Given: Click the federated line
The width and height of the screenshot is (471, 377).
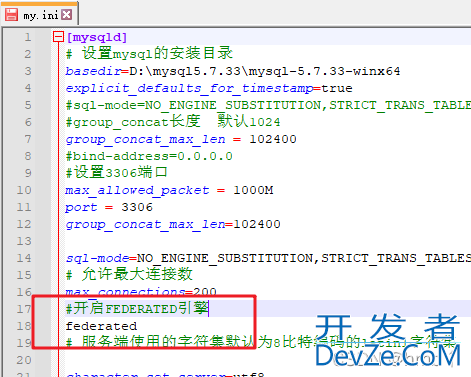Looking at the screenshot, I should [101, 326].
